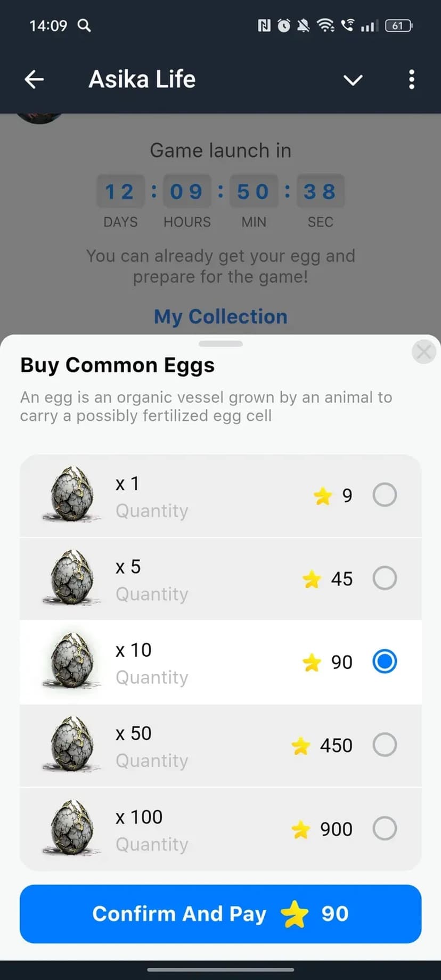Grab the drag handle atop the sheet
The height and width of the screenshot is (980, 441).
click(x=220, y=344)
